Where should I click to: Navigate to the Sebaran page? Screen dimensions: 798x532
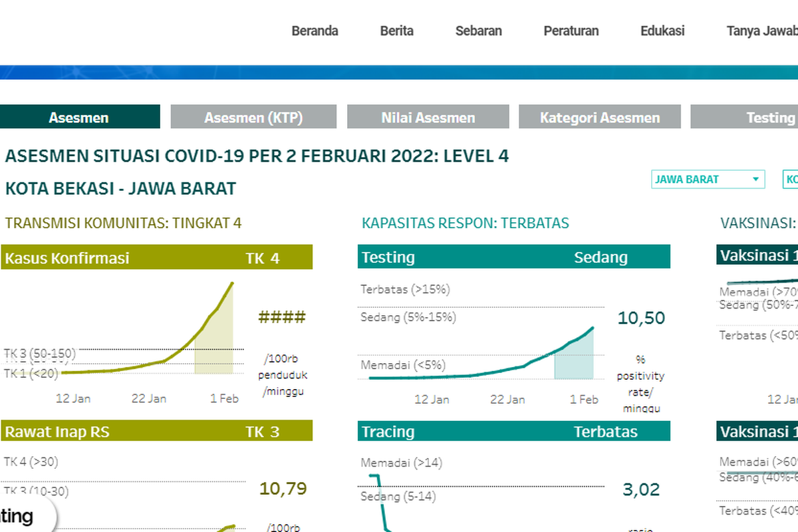tap(478, 31)
